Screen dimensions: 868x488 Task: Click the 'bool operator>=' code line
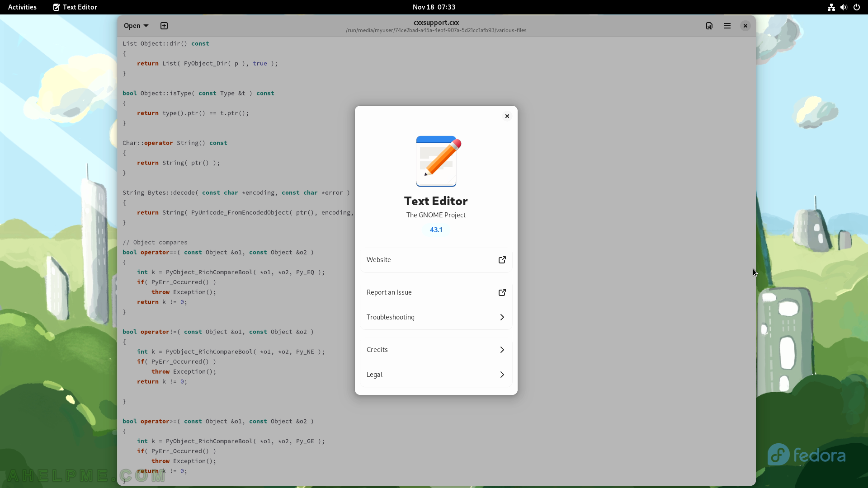tap(218, 421)
